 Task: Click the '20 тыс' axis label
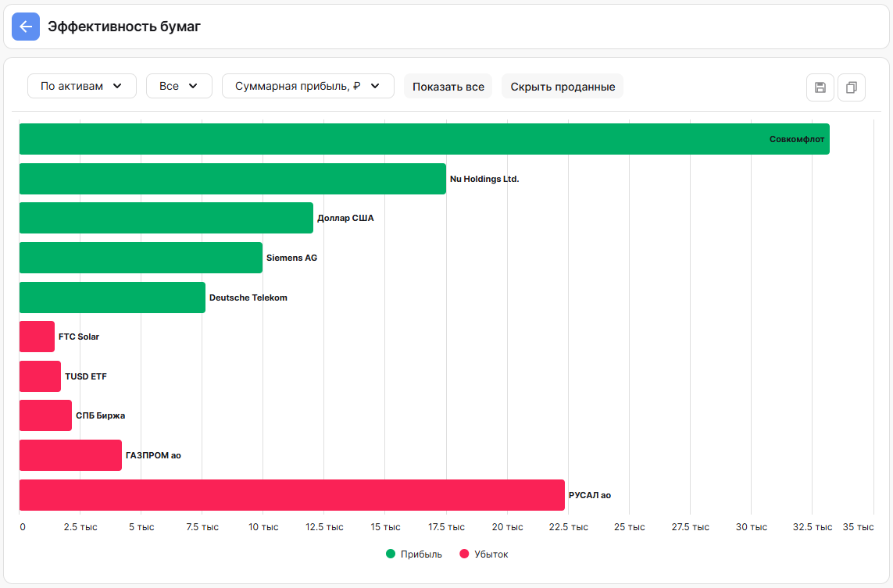pyautogui.click(x=507, y=527)
